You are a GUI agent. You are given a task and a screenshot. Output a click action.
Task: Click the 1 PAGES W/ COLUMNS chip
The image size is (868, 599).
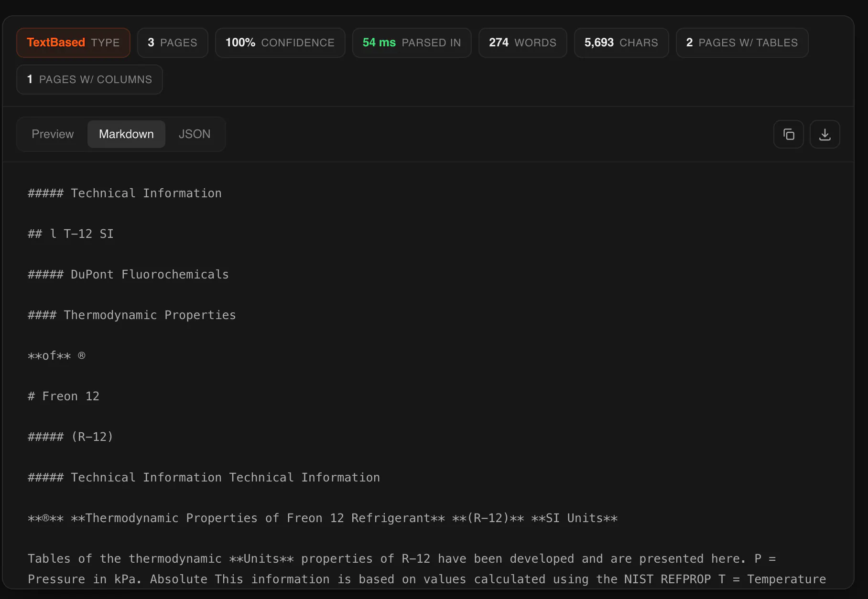[x=89, y=79]
